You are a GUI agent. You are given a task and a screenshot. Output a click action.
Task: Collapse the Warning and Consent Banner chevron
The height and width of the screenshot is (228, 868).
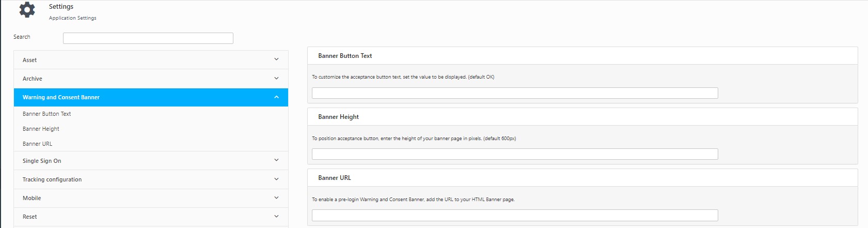click(276, 97)
